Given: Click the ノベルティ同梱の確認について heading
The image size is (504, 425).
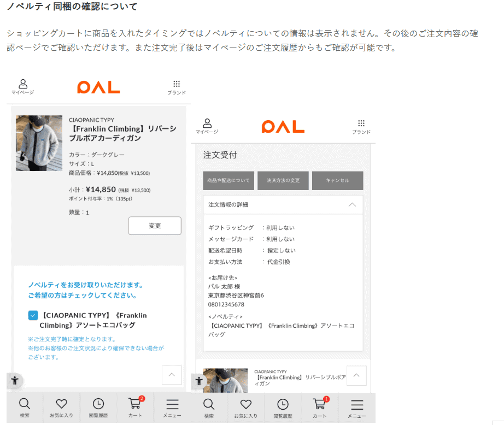Looking at the screenshot, I should coord(72,6).
